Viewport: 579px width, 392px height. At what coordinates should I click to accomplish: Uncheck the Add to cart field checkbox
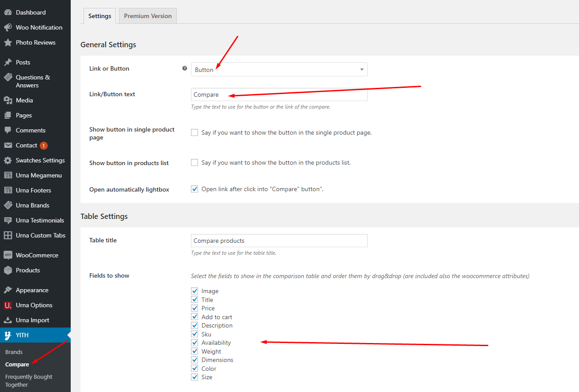(194, 317)
